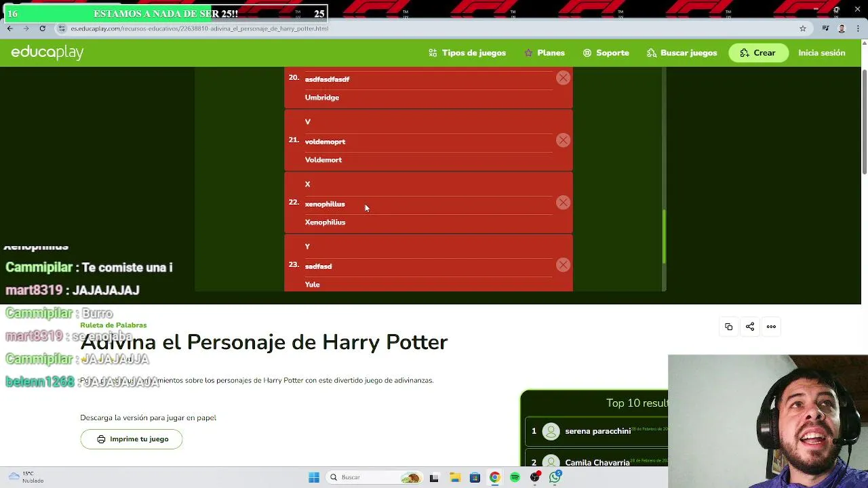Click browser back arrow

click(x=10, y=28)
